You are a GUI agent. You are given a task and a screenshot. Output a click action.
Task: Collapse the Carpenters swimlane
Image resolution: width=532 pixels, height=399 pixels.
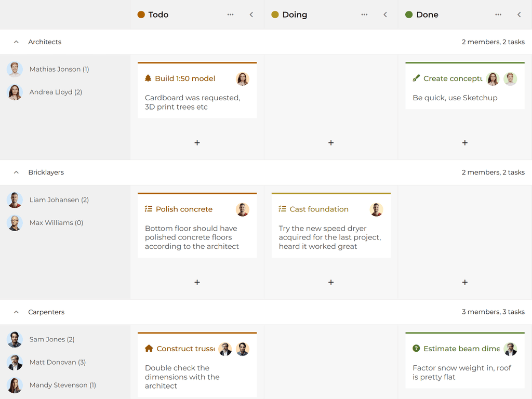[x=16, y=312]
